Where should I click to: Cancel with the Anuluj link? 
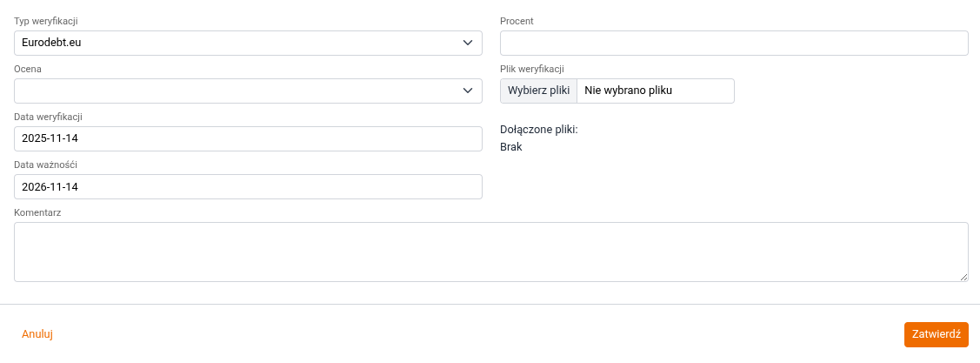pyautogui.click(x=37, y=334)
